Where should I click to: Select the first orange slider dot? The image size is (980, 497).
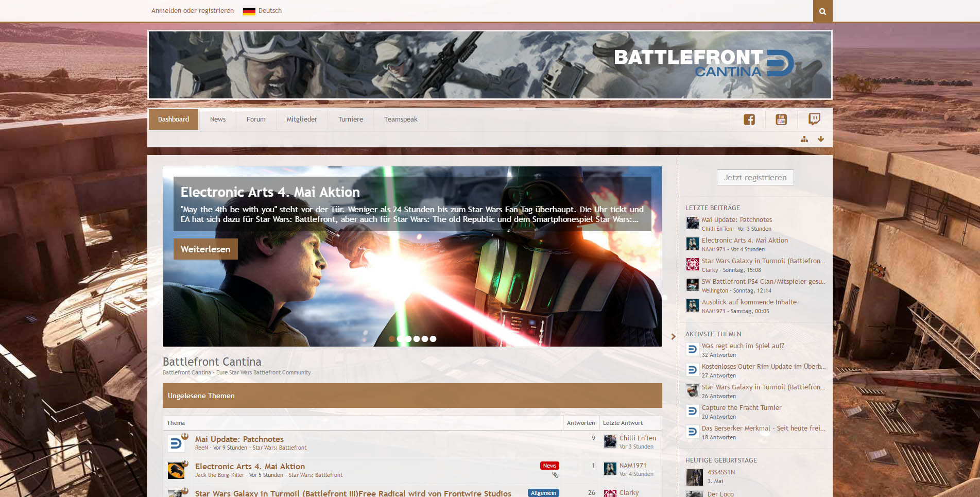pyautogui.click(x=392, y=339)
